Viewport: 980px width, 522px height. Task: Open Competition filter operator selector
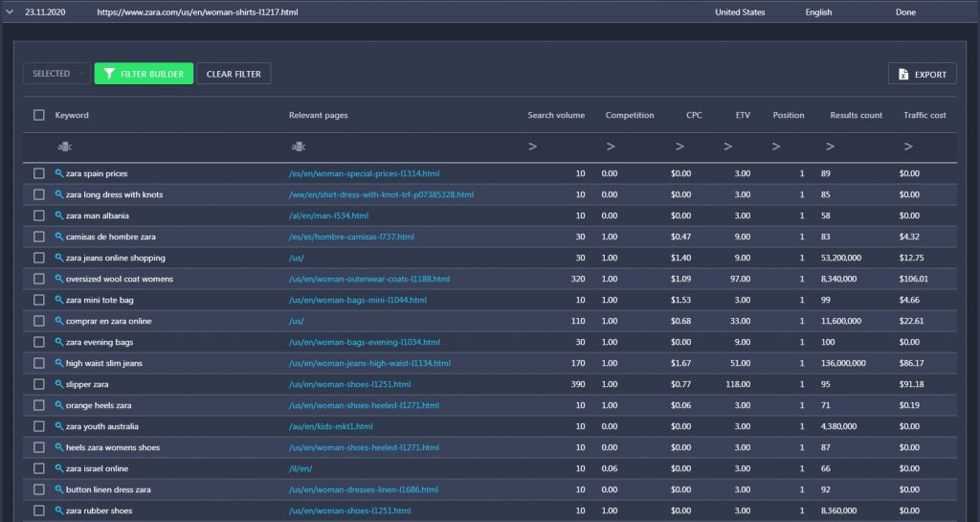611,147
